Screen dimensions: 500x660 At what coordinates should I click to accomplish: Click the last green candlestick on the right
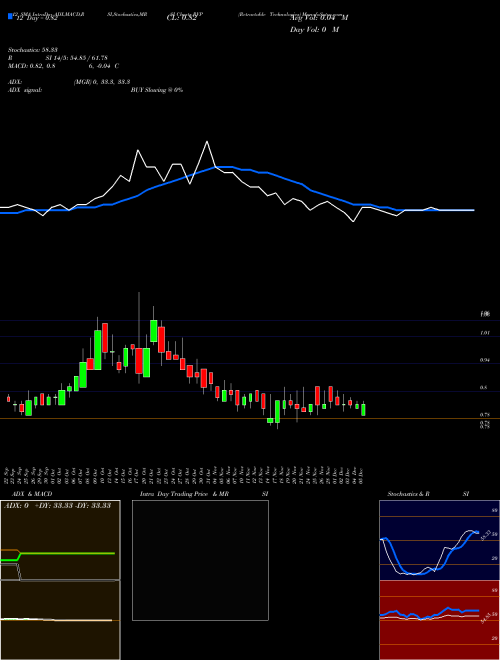click(x=363, y=410)
